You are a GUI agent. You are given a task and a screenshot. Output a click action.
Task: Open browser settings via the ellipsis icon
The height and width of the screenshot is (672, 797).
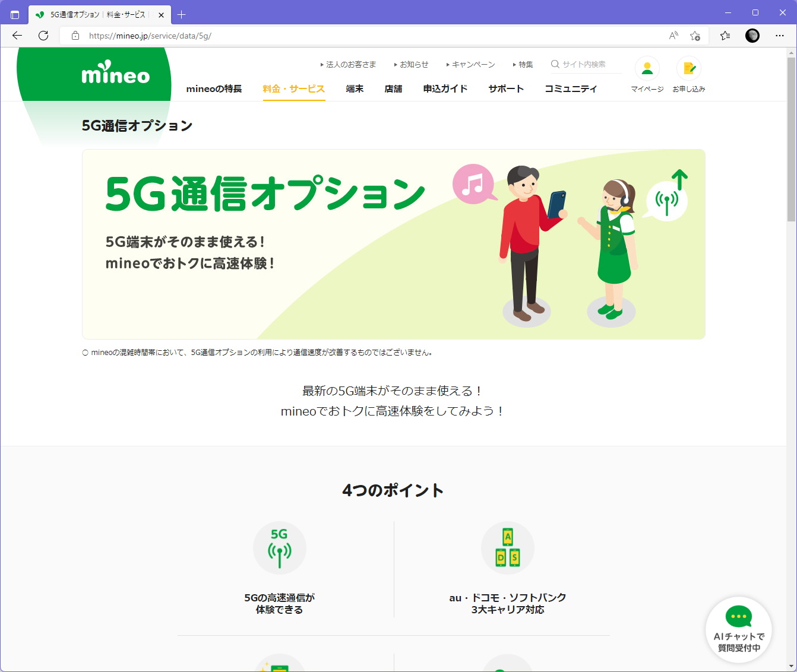(779, 36)
